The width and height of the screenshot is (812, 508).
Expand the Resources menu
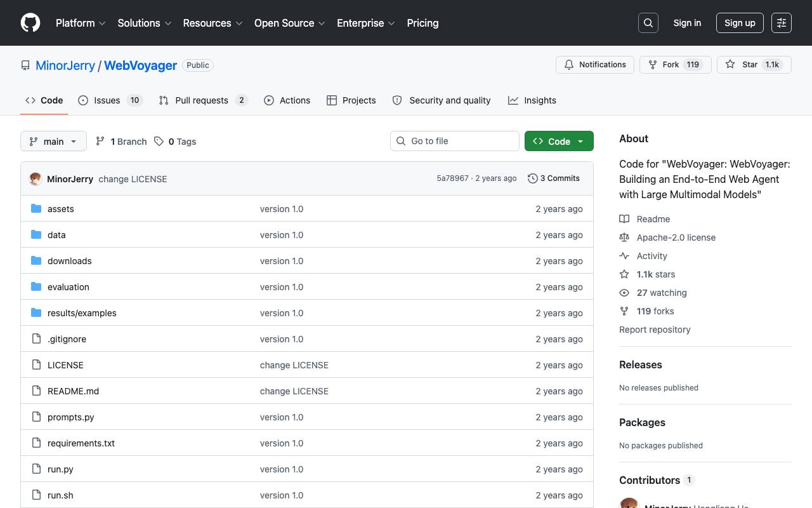click(213, 23)
